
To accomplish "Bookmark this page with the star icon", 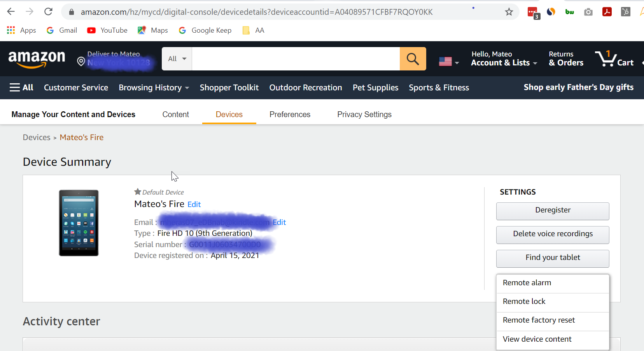I will tap(509, 12).
